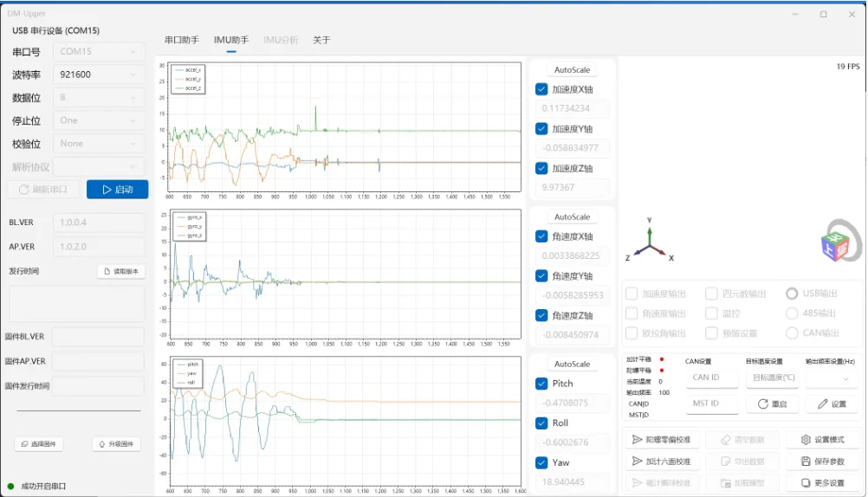Open the 串口号 COM15 port dropdown

pos(99,51)
